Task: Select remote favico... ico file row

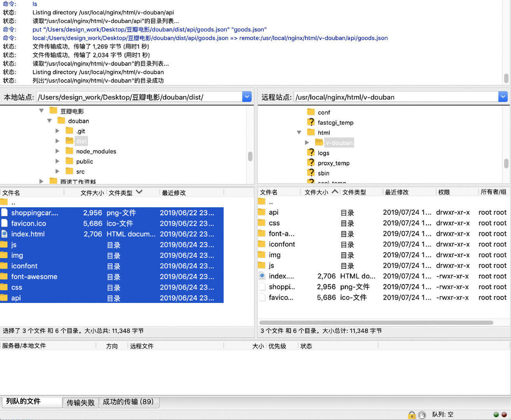Action: pyautogui.click(x=383, y=297)
